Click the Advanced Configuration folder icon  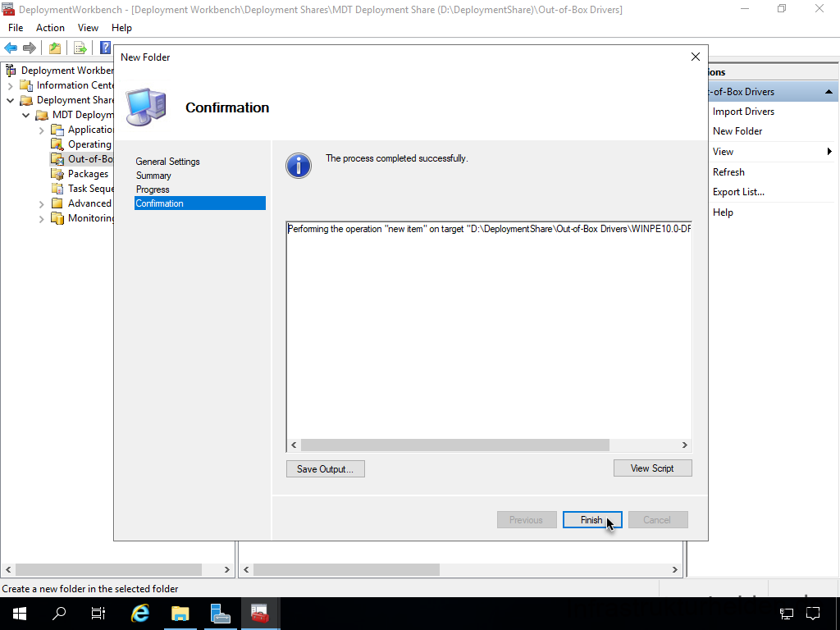pyautogui.click(x=57, y=203)
